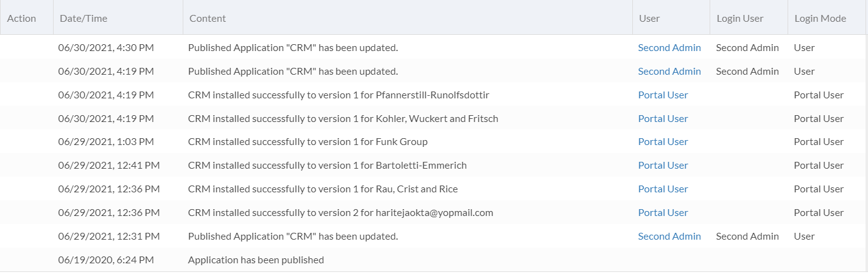
Task: Select the 'Application has been published' row
Action: 434,260
